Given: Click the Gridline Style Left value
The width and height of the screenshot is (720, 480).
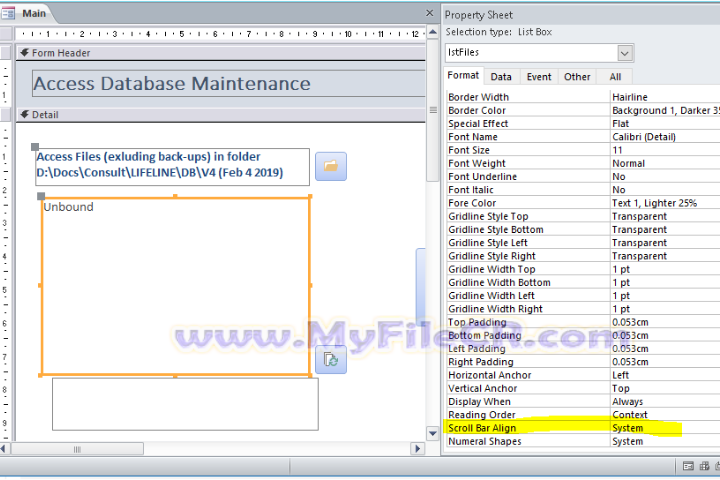Looking at the screenshot, I should point(665,243).
